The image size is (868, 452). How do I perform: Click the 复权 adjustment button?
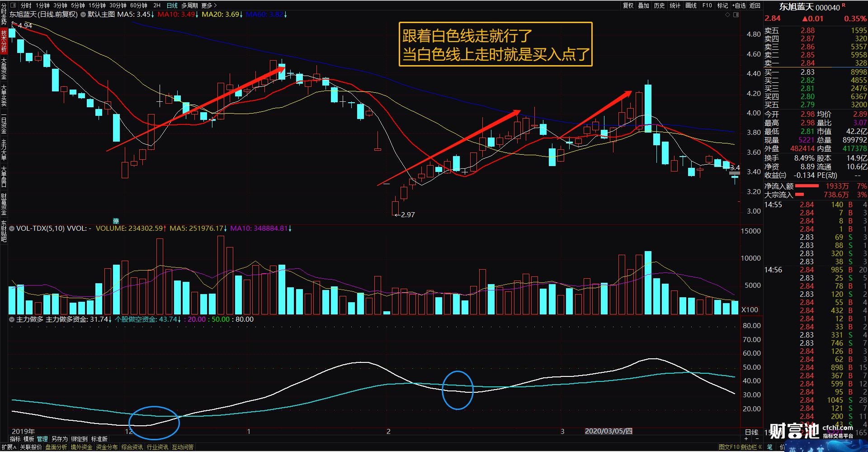628,5
